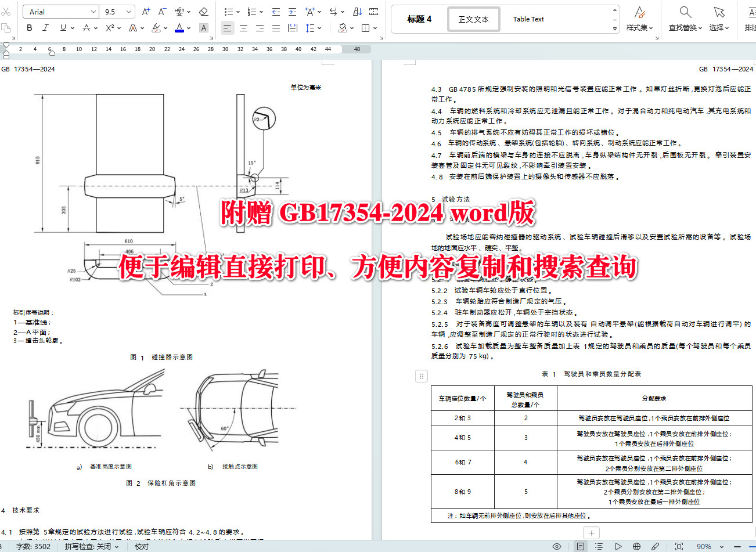This screenshot has height=552, width=756.
Task: Toggle superscript X² formatting
Action: 110,28
